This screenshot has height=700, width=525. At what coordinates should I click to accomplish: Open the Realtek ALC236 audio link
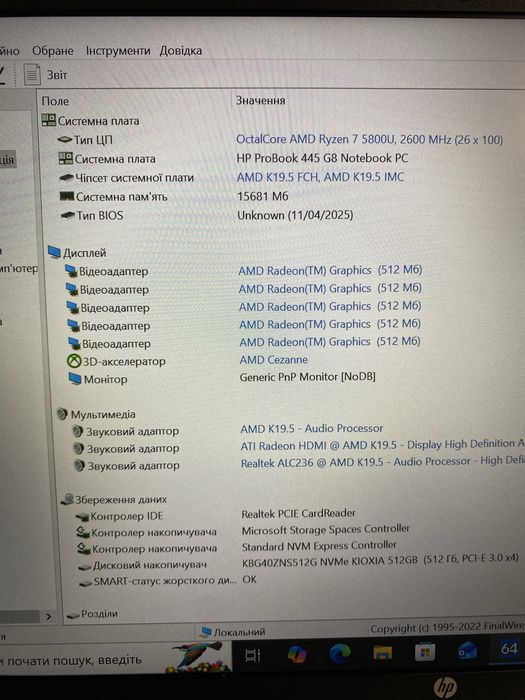pyautogui.click(x=383, y=462)
